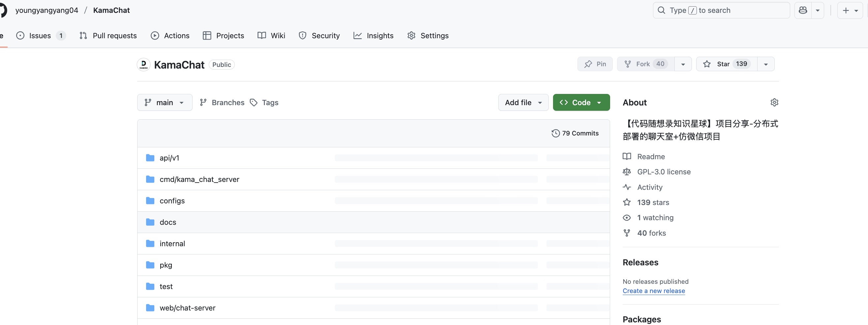Viewport: 868px width, 325px height.
Task: View the GPL-3.0 license
Action: coord(657,172)
